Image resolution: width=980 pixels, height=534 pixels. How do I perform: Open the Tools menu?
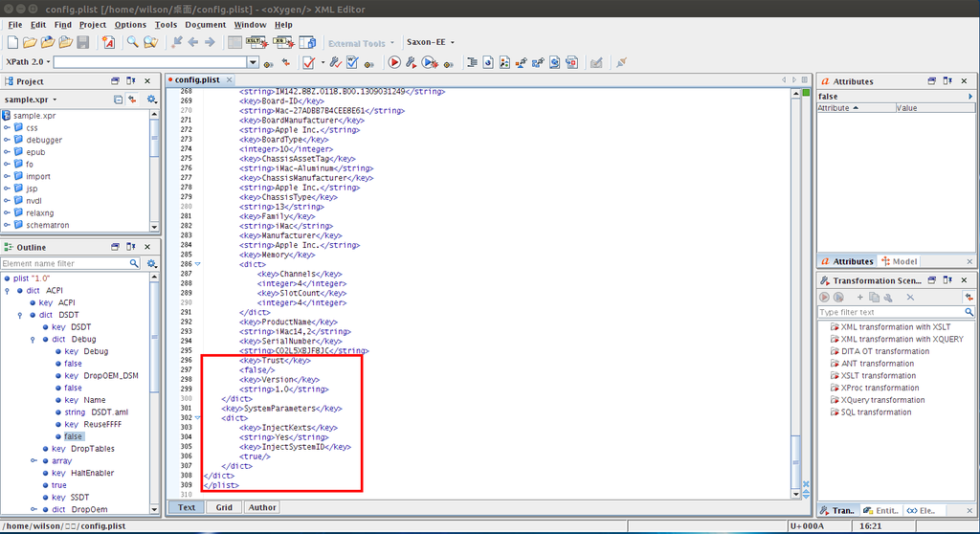[166, 24]
